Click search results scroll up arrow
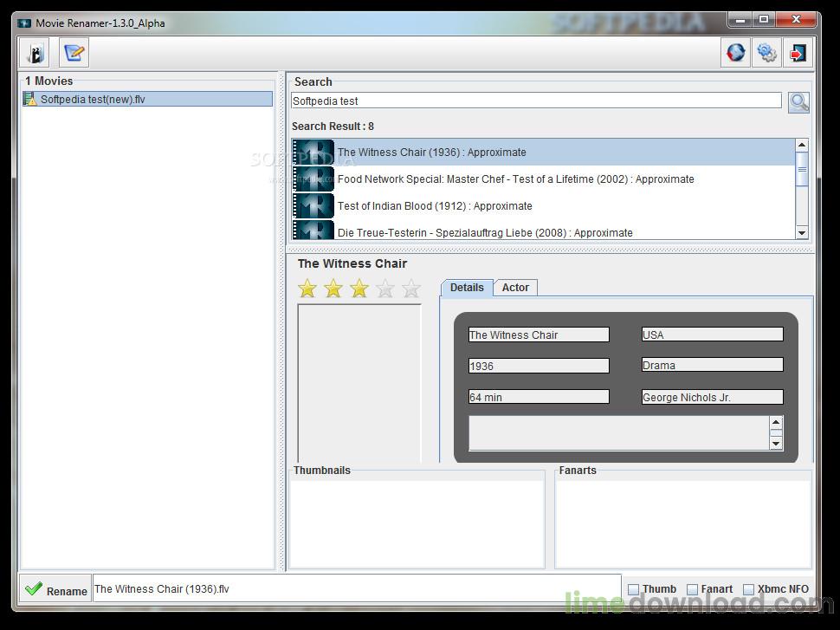 click(x=801, y=145)
